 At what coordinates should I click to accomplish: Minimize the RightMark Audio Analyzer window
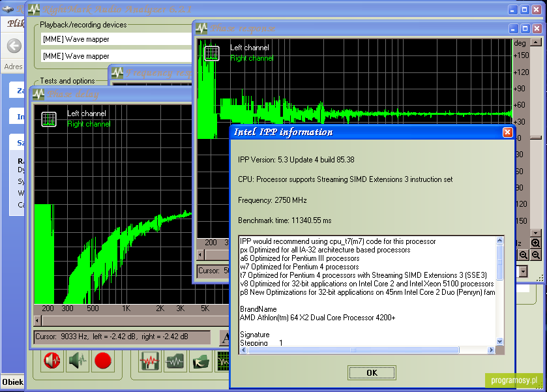(x=512, y=10)
